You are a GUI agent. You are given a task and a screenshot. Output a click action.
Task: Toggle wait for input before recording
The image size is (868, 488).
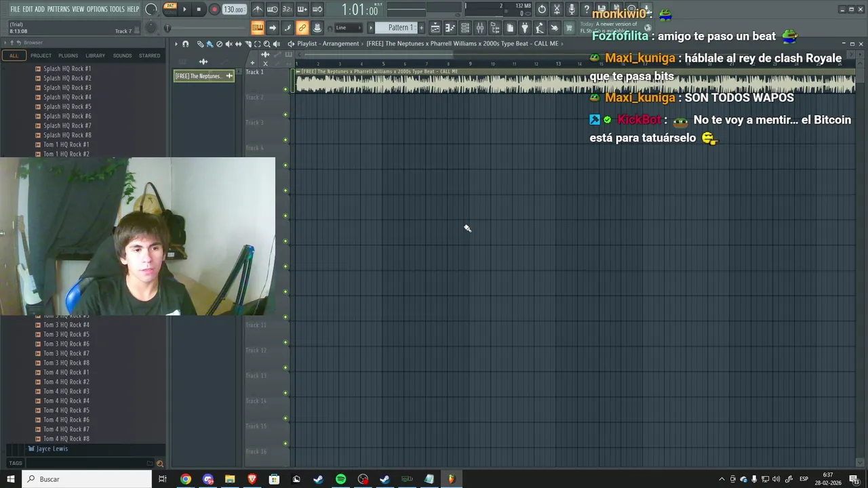(273, 9)
